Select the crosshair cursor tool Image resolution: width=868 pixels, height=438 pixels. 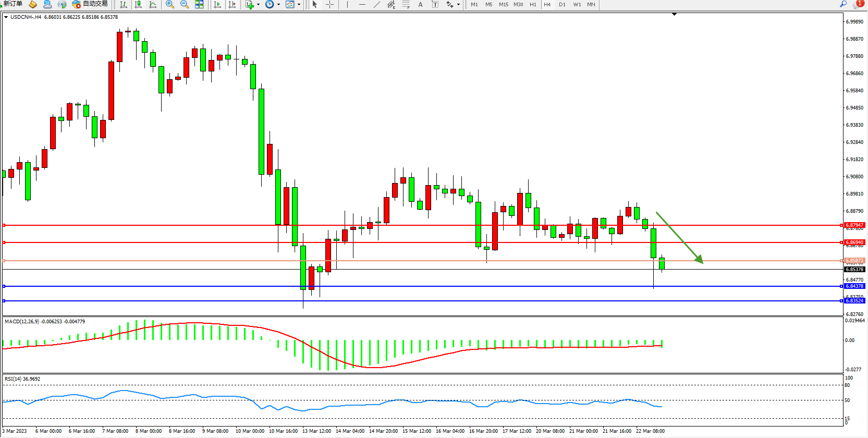[330, 4]
